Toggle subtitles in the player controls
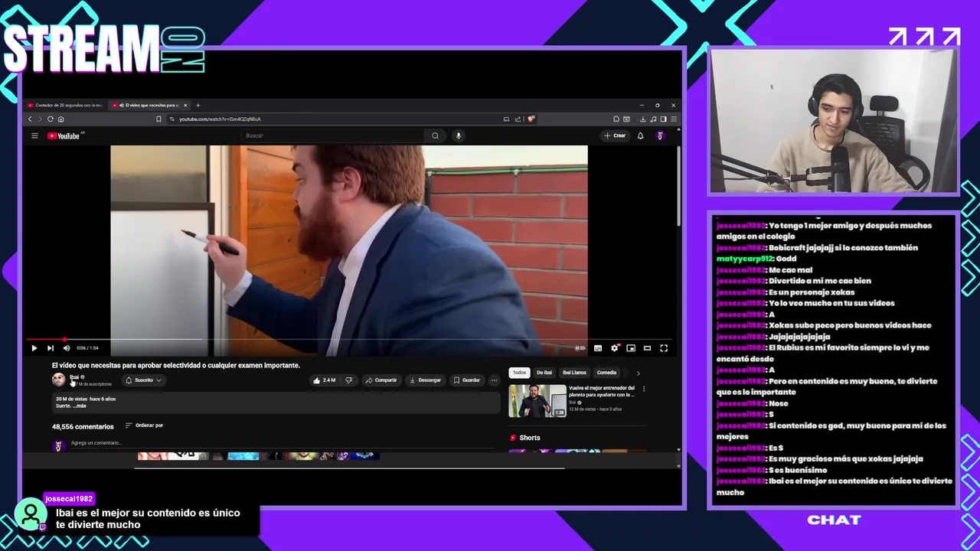Image resolution: width=980 pixels, height=551 pixels. coord(598,348)
